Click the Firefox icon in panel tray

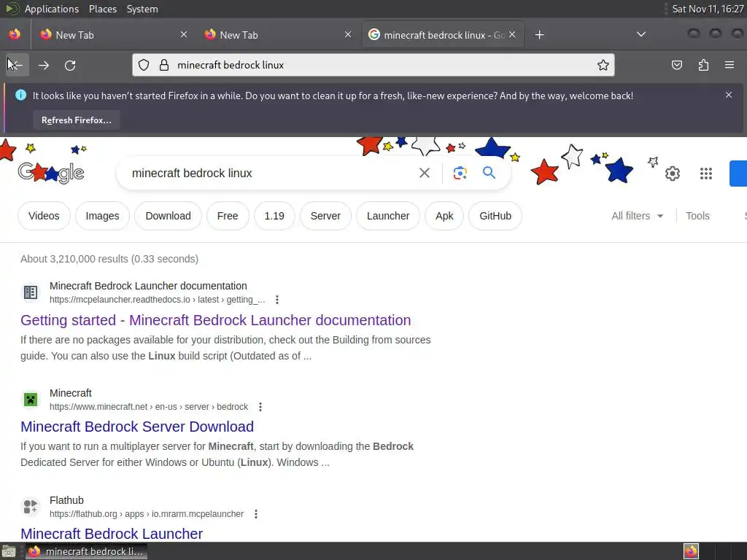[x=690, y=551]
